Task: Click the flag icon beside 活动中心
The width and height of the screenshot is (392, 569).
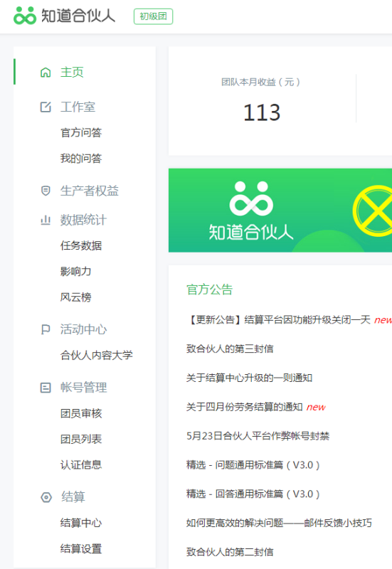Action: tap(46, 329)
